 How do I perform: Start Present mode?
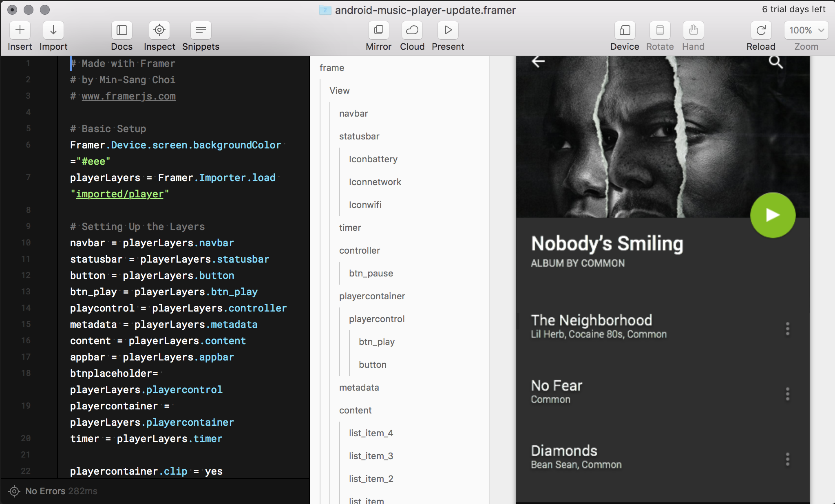(448, 30)
